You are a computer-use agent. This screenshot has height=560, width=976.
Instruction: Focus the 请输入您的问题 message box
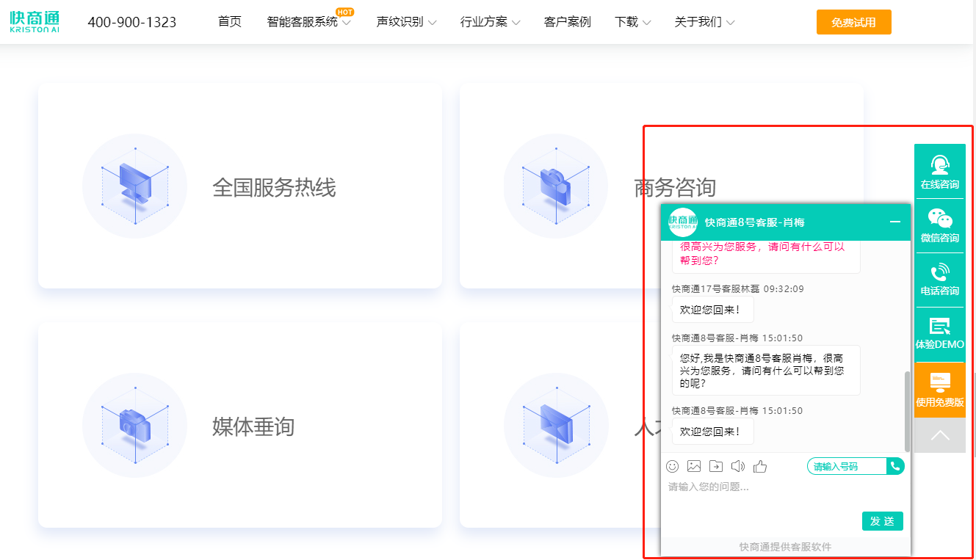(x=785, y=493)
